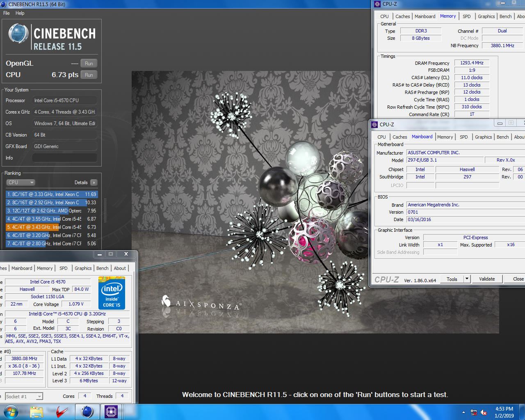The width and height of the screenshot is (525, 420).
Task: Click the CAS# Latency value 11.0 clocks
Action: tap(472, 78)
